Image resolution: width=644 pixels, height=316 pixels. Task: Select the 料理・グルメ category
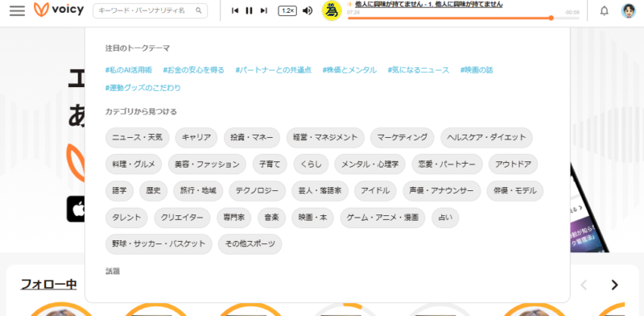[x=134, y=164]
